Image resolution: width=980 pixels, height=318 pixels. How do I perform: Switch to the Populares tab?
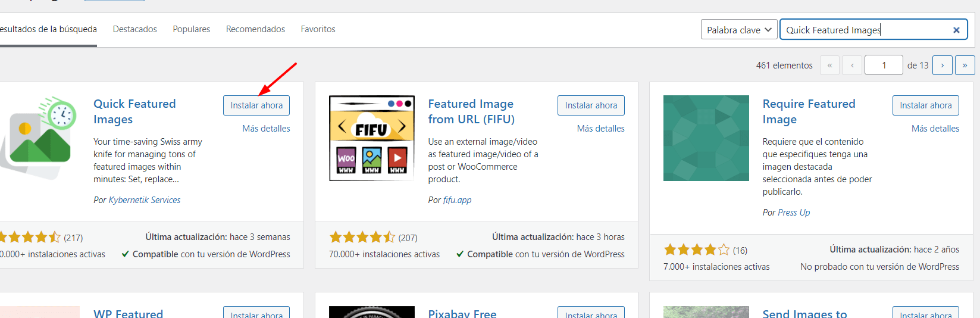(192, 29)
